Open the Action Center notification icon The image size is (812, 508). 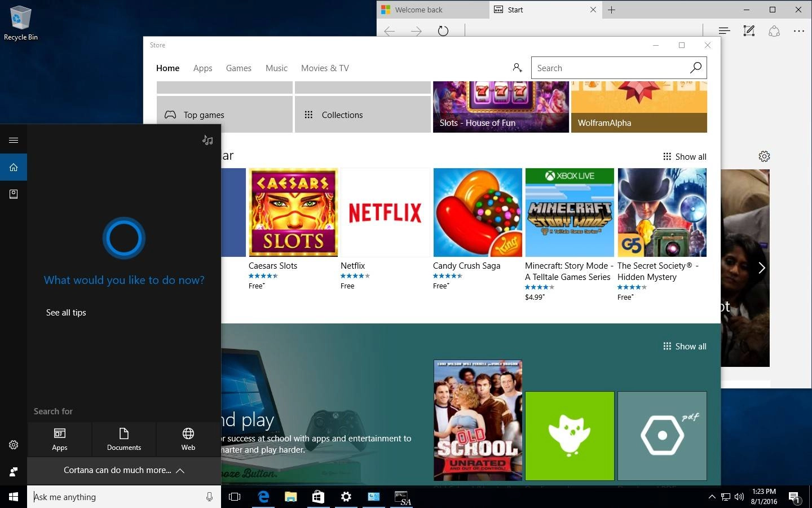pyautogui.click(x=794, y=497)
